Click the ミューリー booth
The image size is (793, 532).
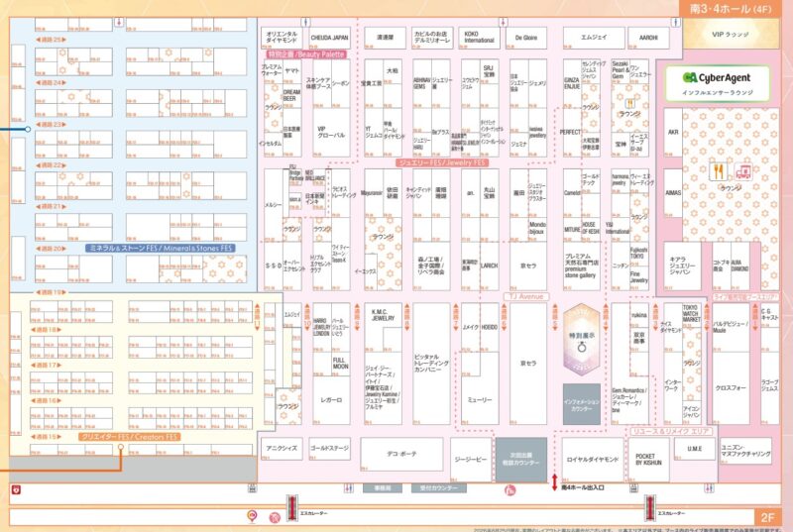(480, 400)
